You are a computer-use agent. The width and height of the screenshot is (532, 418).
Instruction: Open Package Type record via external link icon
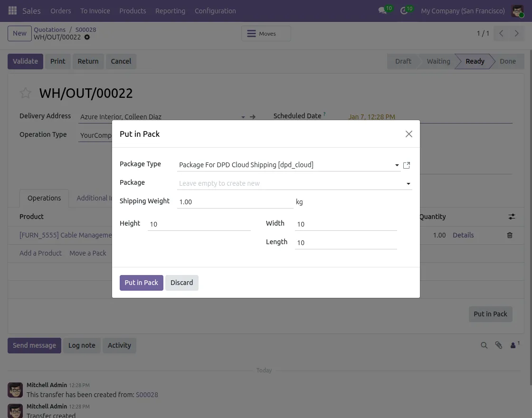pos(407,165)
